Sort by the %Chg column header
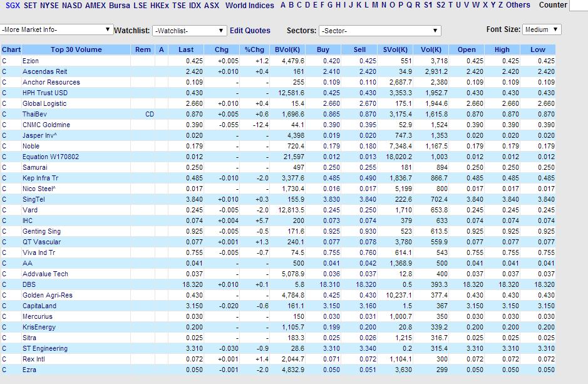The width and height of the screenshot is (588, 384). 254,49
